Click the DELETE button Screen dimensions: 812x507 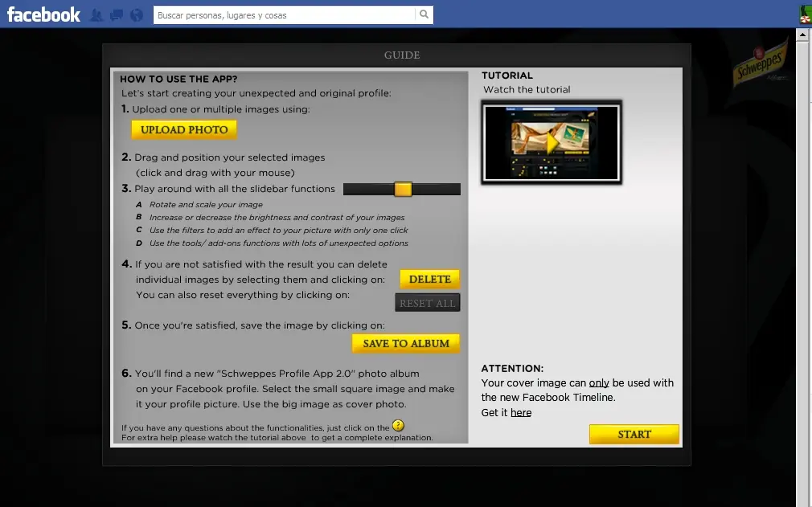[x=430, y=280]
